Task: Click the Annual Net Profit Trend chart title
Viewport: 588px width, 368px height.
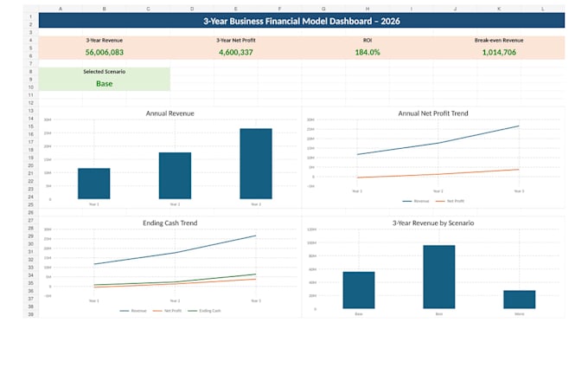Action: click(433, 113)
